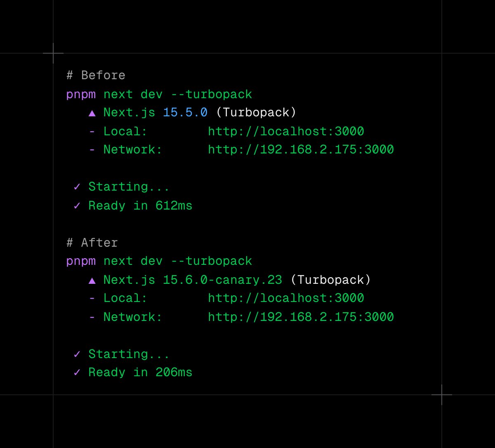Screen dimensions: 495x448
Task: Click the version number 15.5.0
Action: tap(185, 113)
